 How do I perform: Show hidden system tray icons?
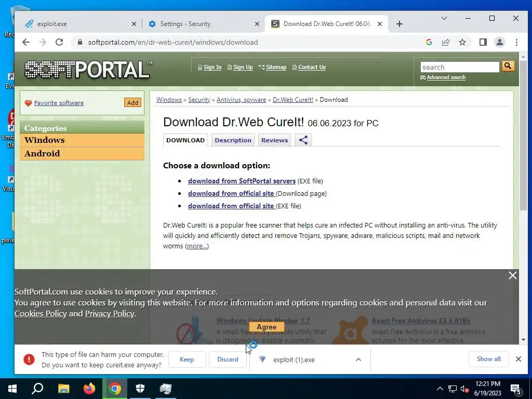[x=440, y=389]
